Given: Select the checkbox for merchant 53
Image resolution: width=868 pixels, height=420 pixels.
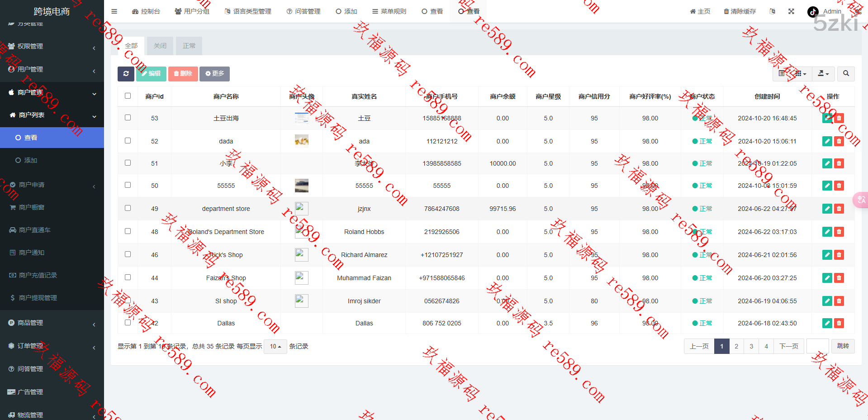Looking at the screenshot, I should (128, 118).
